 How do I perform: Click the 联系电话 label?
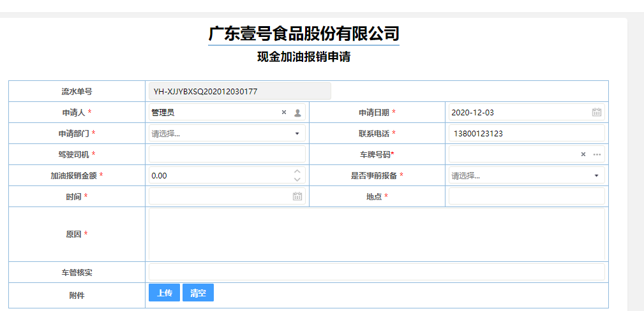tap(374, 133)
